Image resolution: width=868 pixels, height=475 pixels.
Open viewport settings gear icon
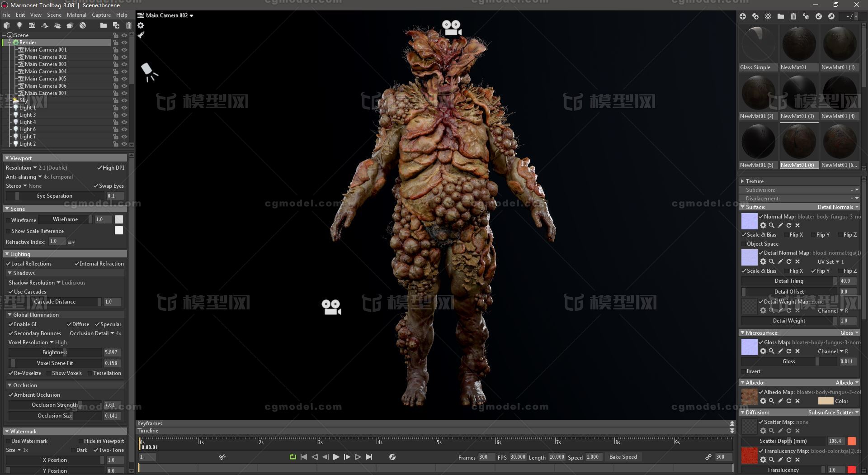click(x=141, y=25)
